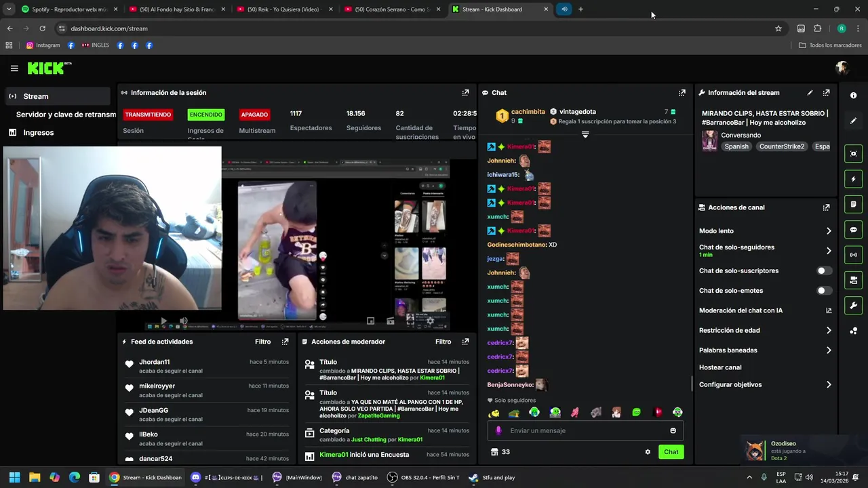Pop out the Acciones de canal panel
Image resolution: width=868 pixels, height=488 pixels.
click(x=826, y=207)
